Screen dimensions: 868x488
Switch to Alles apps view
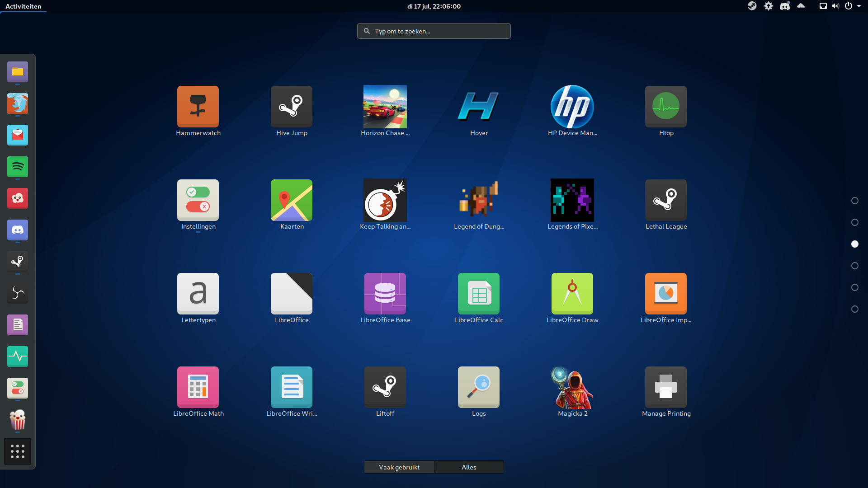[x=469, y=467]
